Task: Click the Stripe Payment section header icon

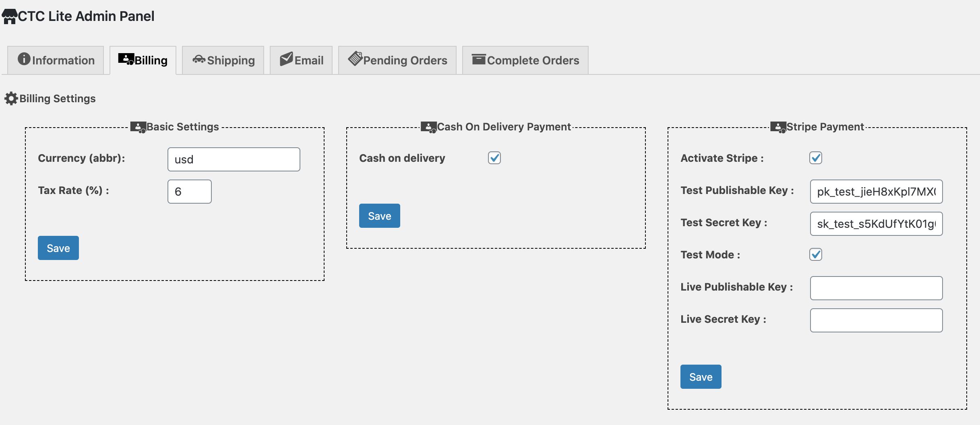Action: tap(778, 127)
